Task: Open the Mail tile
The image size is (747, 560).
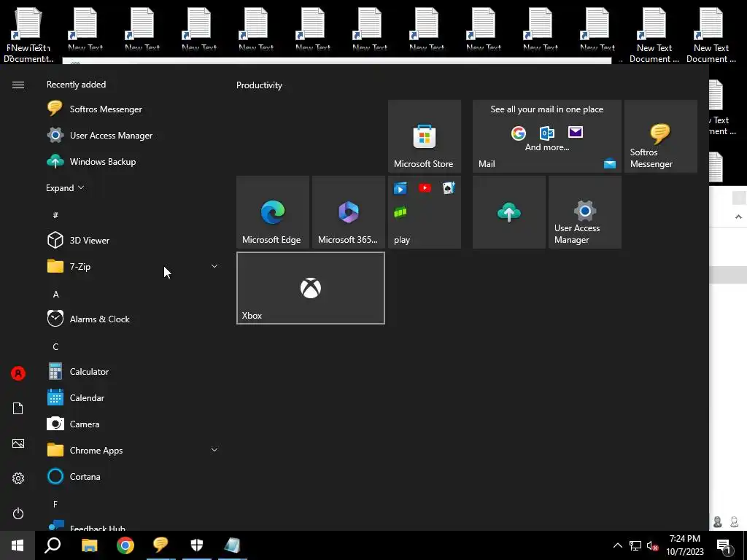Action: 547,136
